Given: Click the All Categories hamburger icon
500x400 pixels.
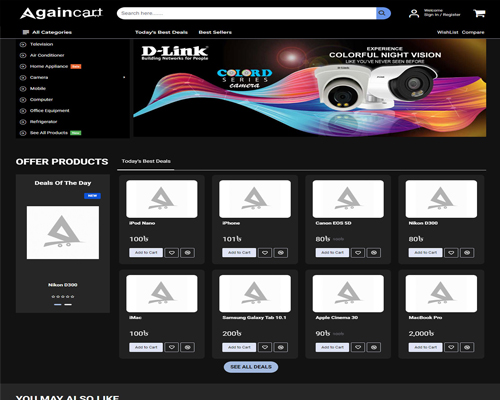Looking at the screenshot, I should pyautogui.click(x=26, y=32).
